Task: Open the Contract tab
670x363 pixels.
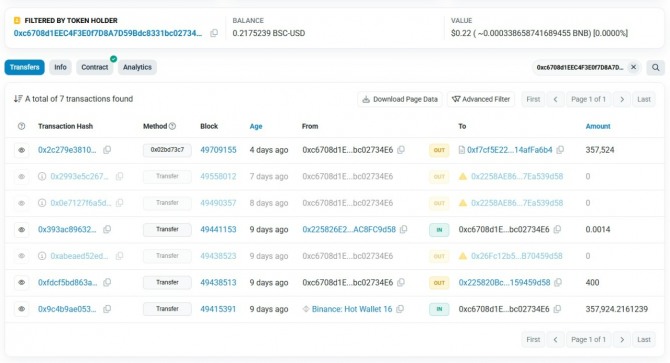Action: (x=94, y=67)
